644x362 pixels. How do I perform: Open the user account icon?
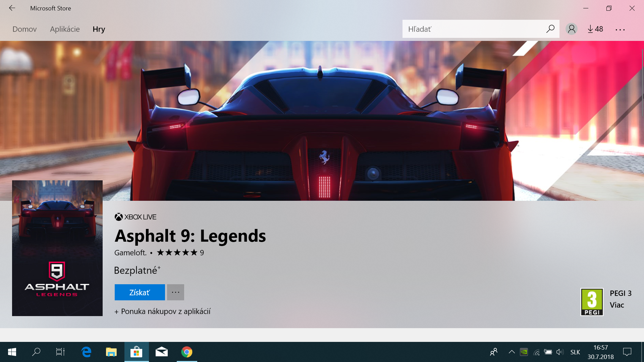572,29
